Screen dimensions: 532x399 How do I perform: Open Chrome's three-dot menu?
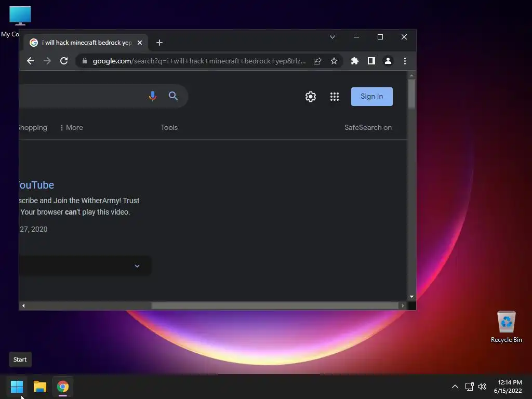click(405, 61)
